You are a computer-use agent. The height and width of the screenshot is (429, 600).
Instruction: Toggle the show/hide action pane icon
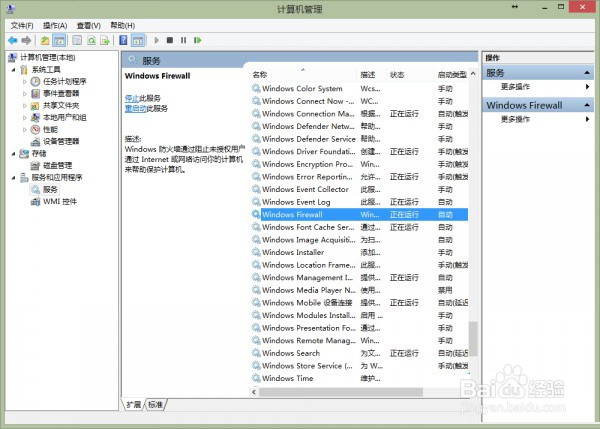click(138, 40)
